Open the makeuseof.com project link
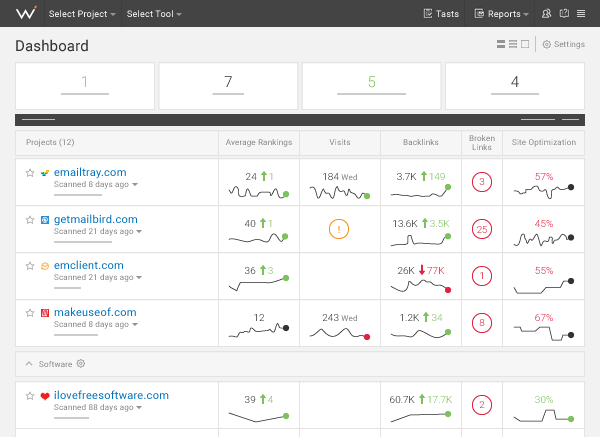600x437 pixels. (x=95, y=312)
